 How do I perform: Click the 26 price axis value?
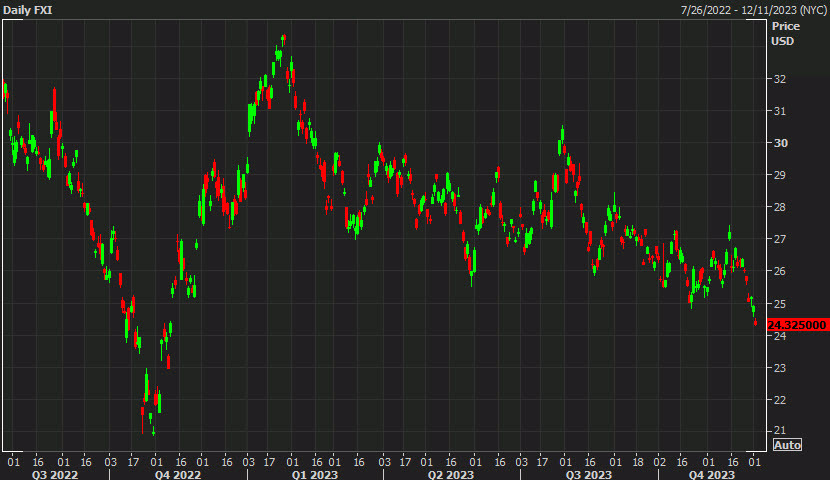pyautogui.click(x=780, y=271)
